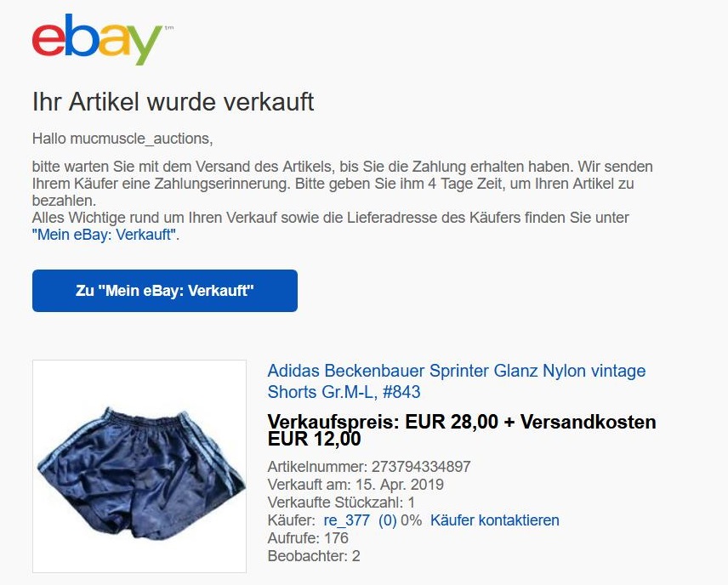The height and width of the screenshot is (585, 728).
Task: Click the trademark symbol beside eBay logo
Action: click(169, 28)
